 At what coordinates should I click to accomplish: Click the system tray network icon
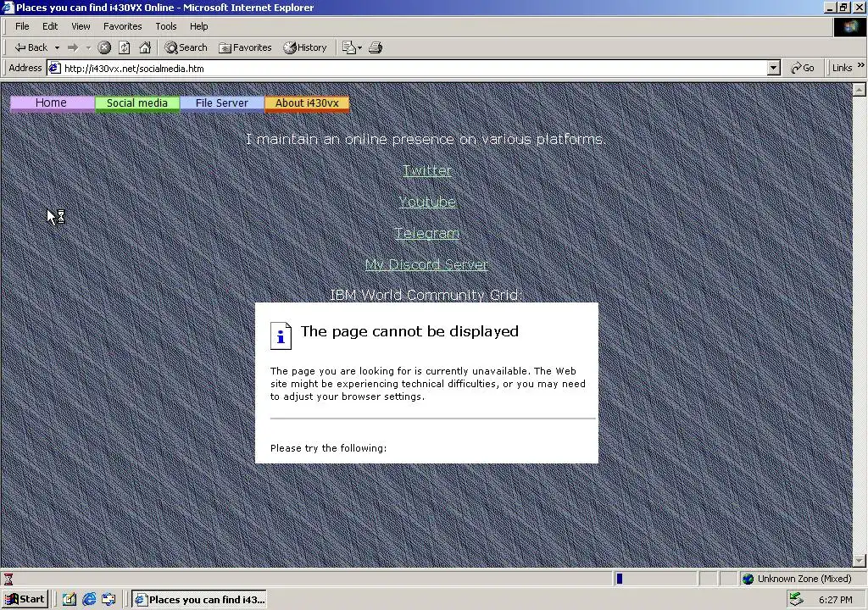[797, 599]
